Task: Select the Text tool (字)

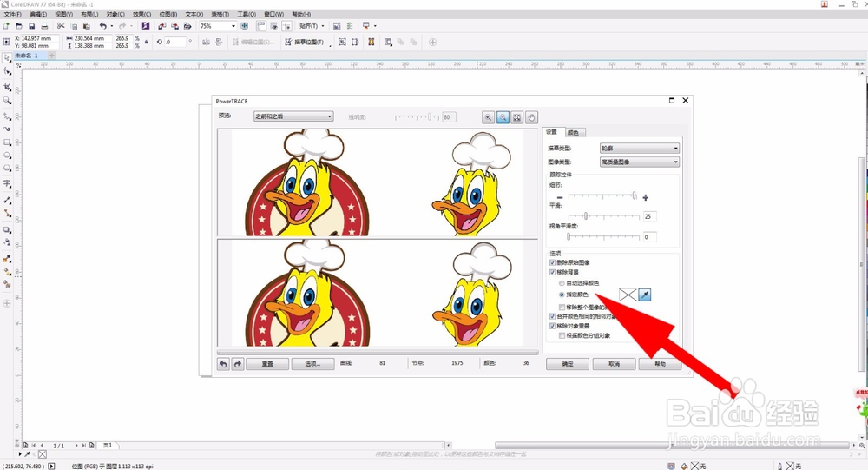Action: 7,183
